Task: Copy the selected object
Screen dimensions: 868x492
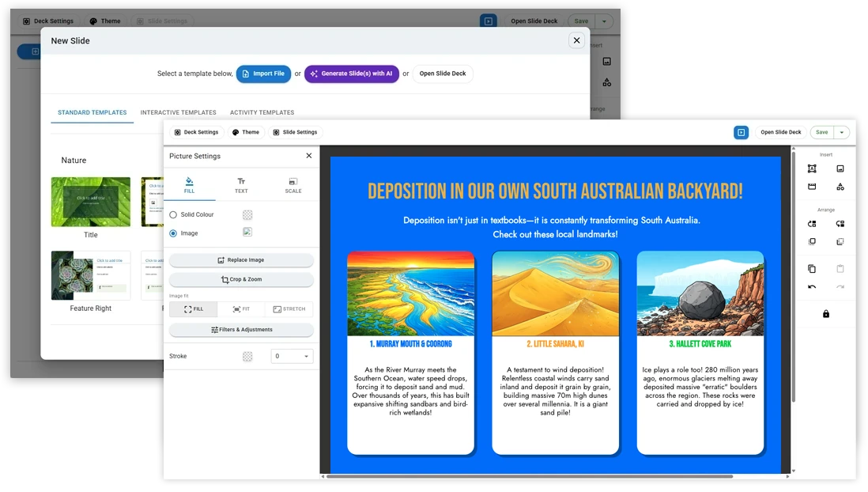Action: click(812, 269)
